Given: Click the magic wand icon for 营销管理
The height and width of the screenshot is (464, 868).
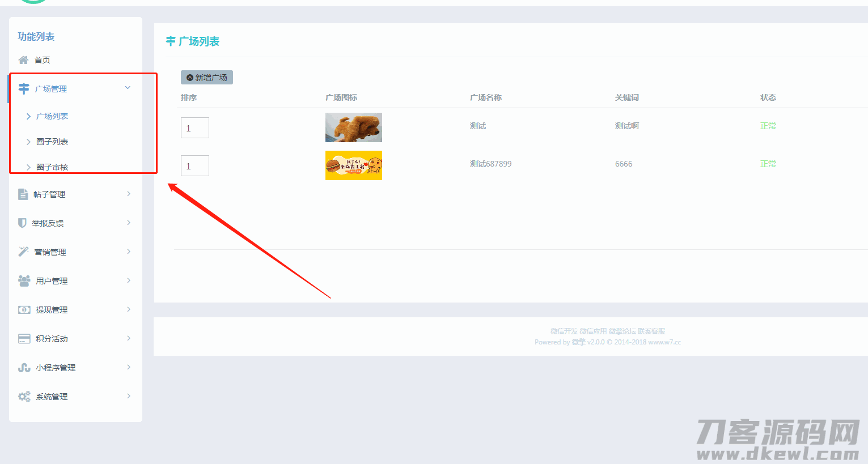Looking at the screenshot, I should 23,252.
